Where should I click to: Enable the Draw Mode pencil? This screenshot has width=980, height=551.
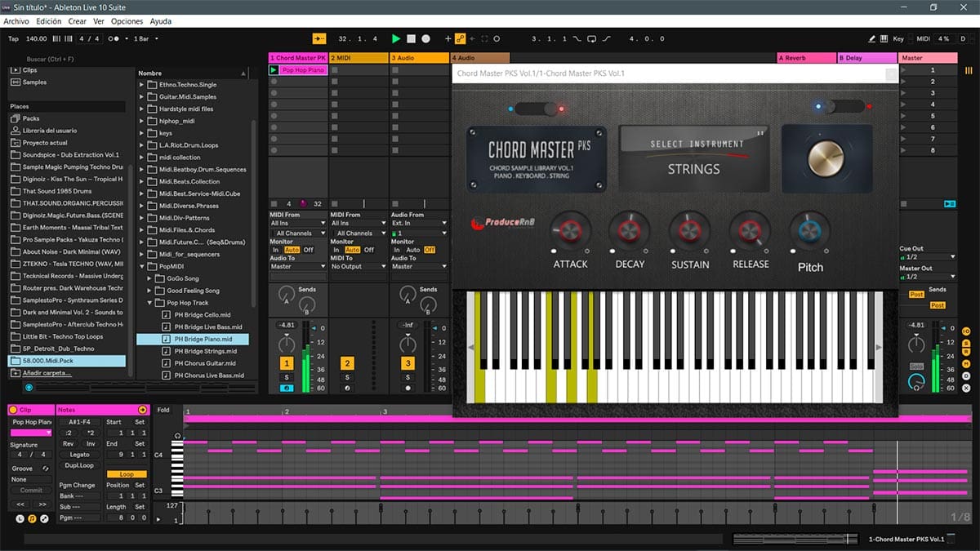coord(872,38)
